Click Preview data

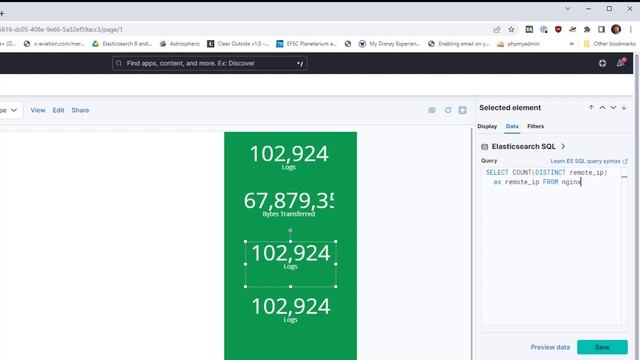tap(550, 347)
